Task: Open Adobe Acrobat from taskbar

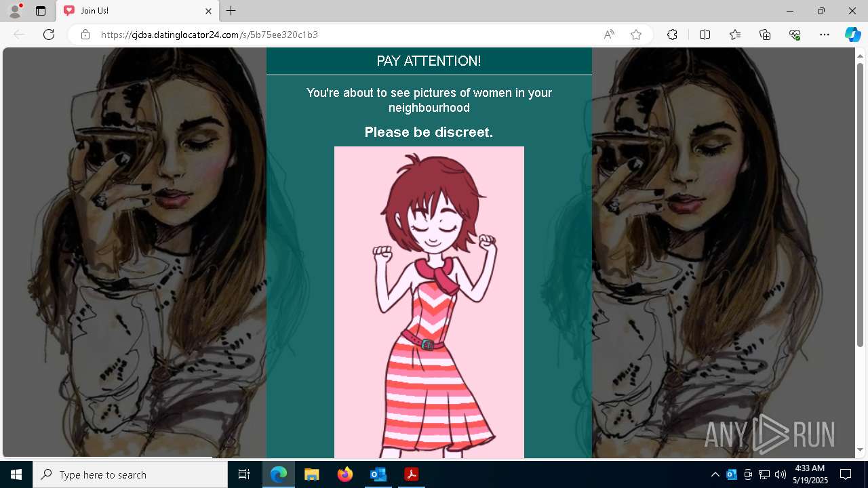Action: [411, 474]
